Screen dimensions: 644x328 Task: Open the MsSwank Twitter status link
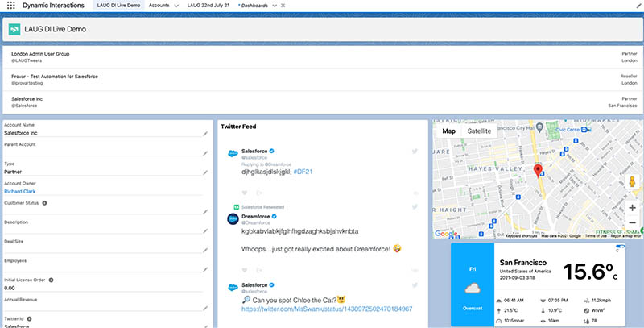tap(327, 309)
